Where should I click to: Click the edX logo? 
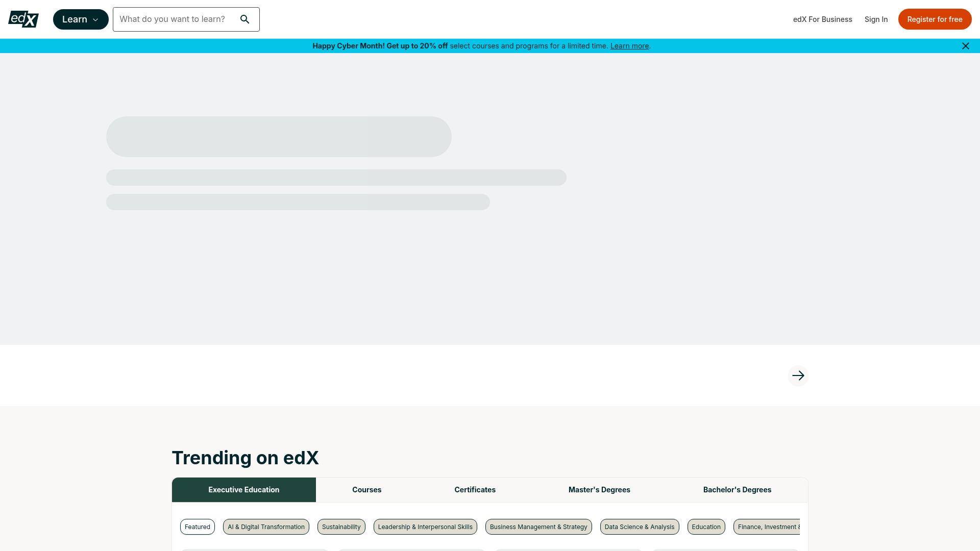pyautogui.click(x=23, y=19)
